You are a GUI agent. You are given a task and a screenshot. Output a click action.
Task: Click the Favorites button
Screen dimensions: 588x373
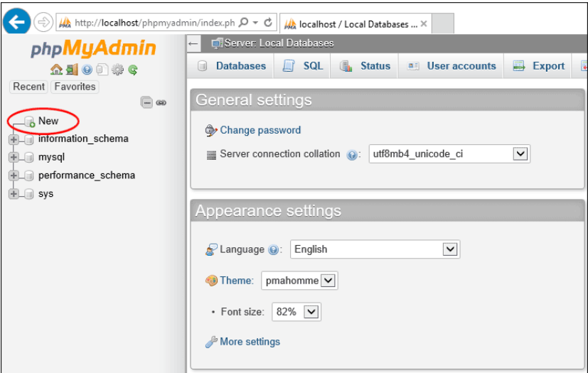(75, 87)
